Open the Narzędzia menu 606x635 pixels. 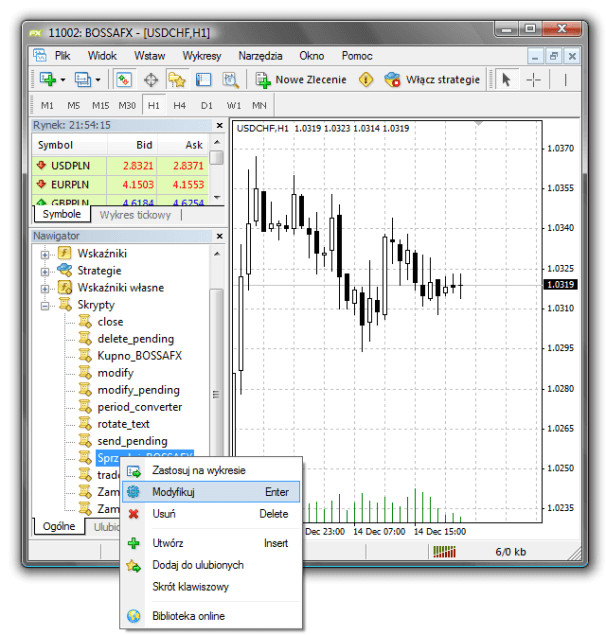click(x=260, y=56)
